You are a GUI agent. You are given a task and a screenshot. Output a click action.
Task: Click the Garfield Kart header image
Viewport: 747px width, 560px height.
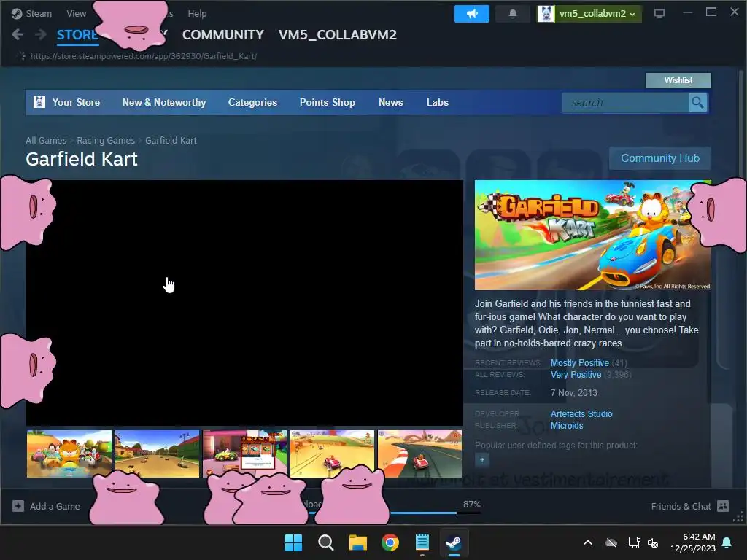tap(592, 235)
